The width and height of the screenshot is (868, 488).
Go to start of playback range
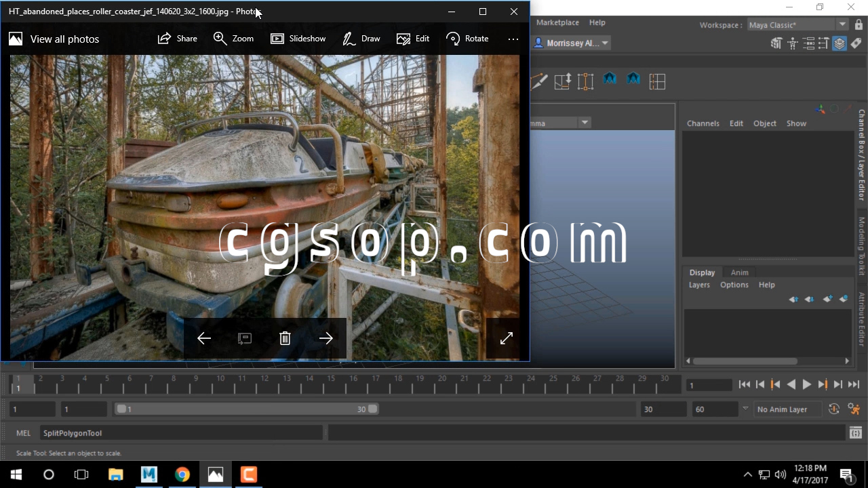pos(745,384)
